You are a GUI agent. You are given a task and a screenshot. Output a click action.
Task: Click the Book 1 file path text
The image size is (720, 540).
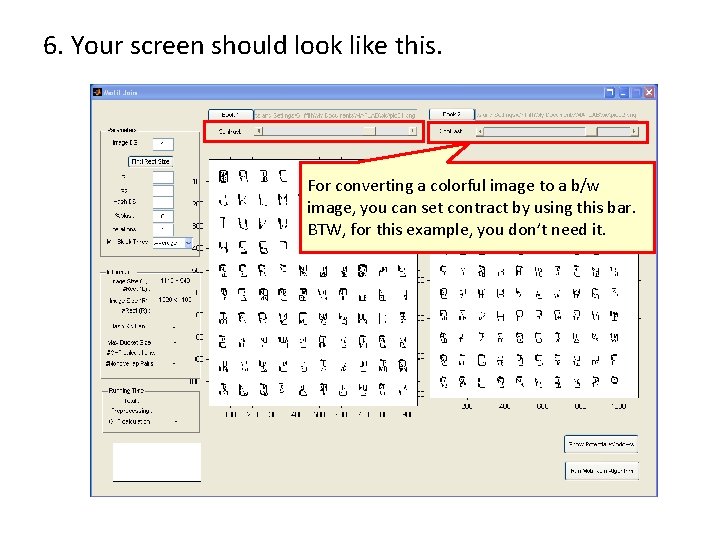pos(335,115)
